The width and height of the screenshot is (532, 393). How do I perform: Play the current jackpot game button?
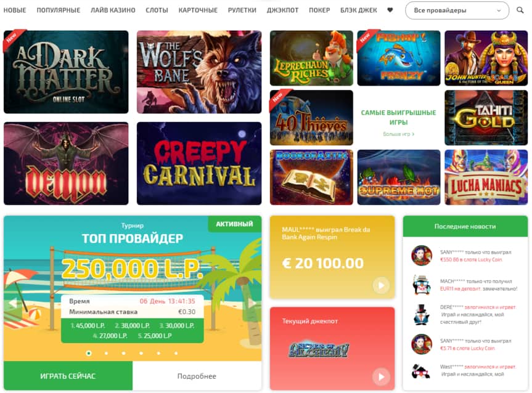(381, 377)
